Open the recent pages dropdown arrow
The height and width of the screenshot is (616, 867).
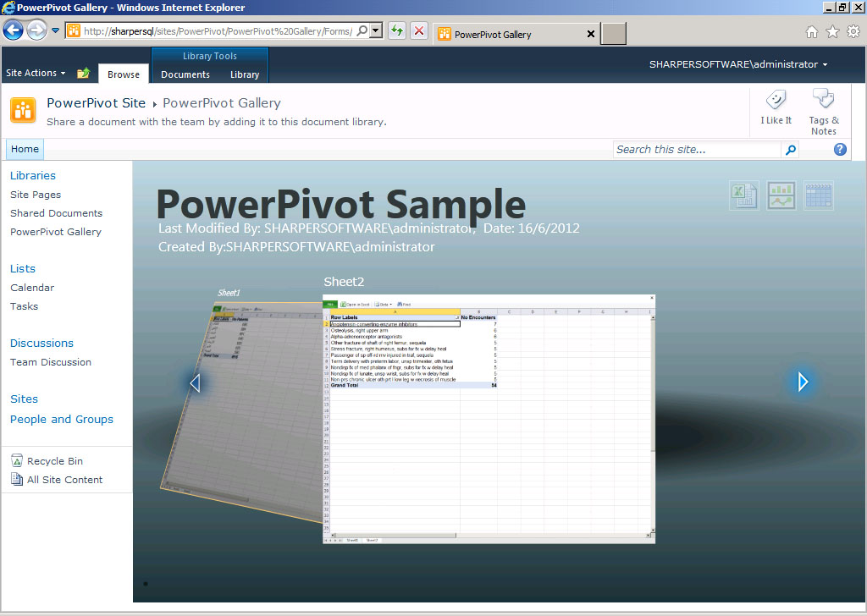coord(55,31)
